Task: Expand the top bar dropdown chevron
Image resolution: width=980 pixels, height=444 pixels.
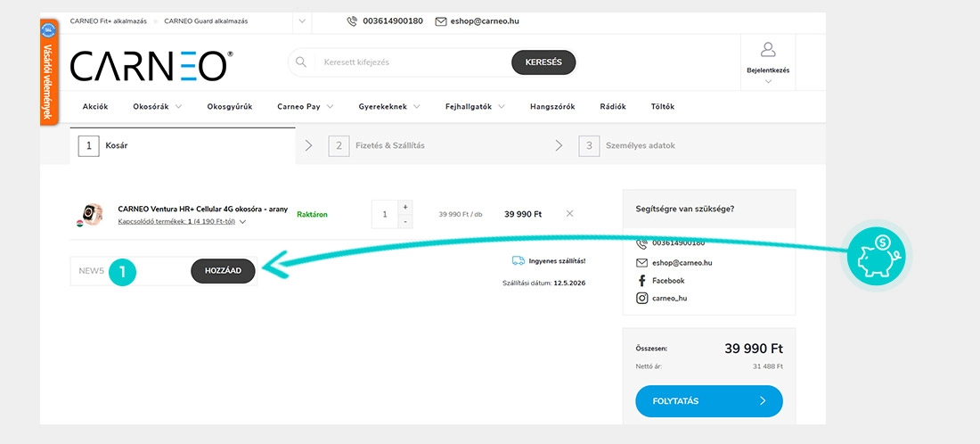Action: (x=302, y=21)
